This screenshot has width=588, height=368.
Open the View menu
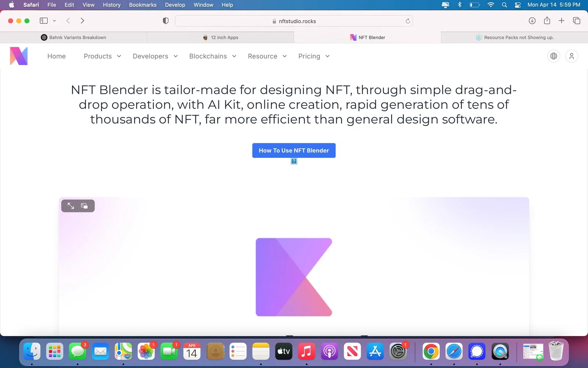click(88, 5)
